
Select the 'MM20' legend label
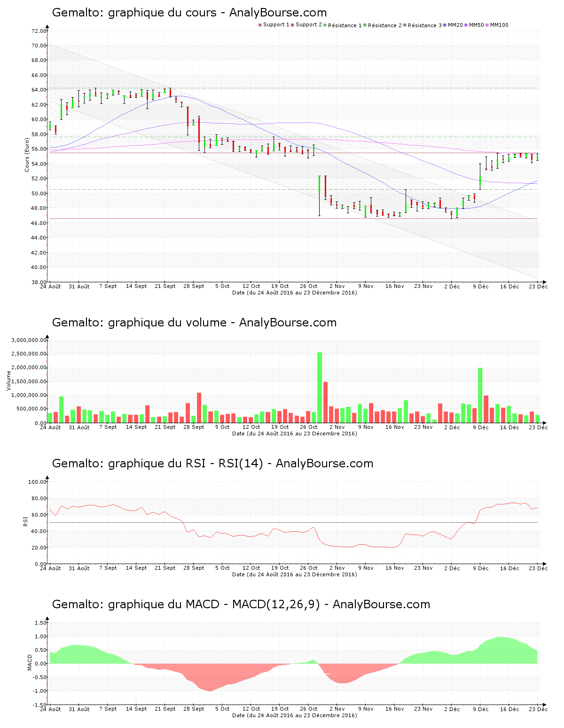pyautogui.click(x=455, y=25)
